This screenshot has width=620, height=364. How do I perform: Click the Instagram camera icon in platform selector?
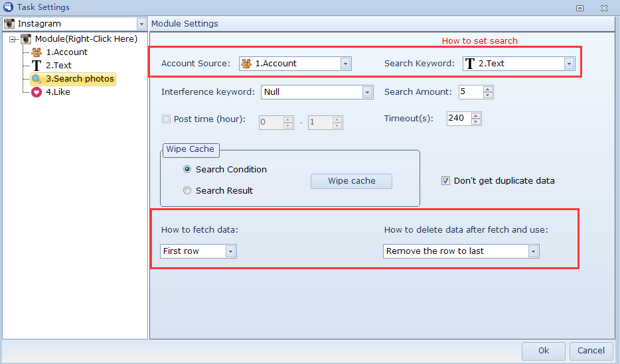coord(9,24)
